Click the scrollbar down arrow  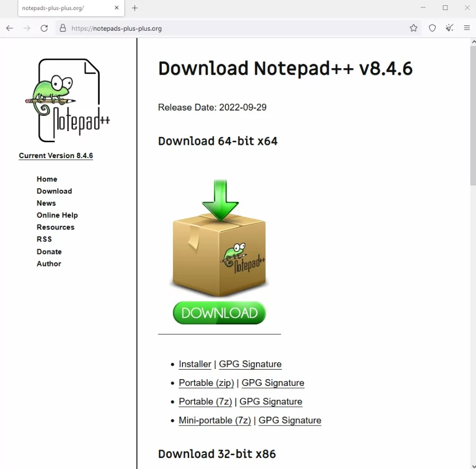click(473, 466)
